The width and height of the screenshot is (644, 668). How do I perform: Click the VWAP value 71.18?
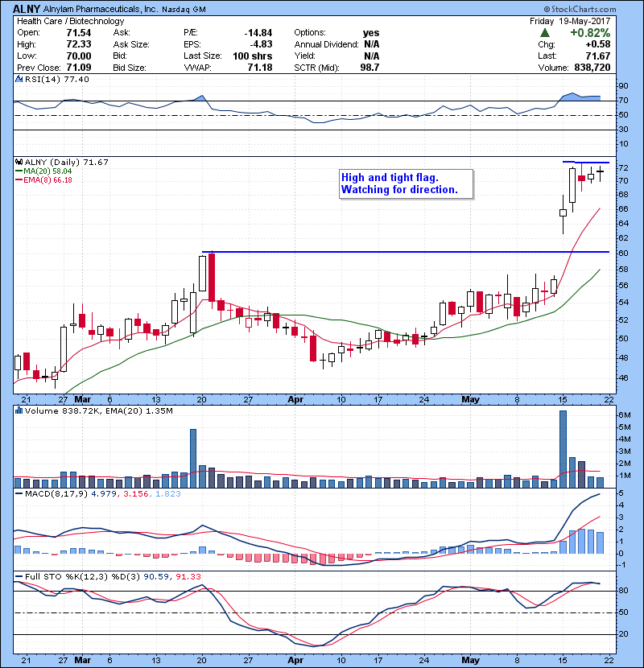click(x=260, y=68)
